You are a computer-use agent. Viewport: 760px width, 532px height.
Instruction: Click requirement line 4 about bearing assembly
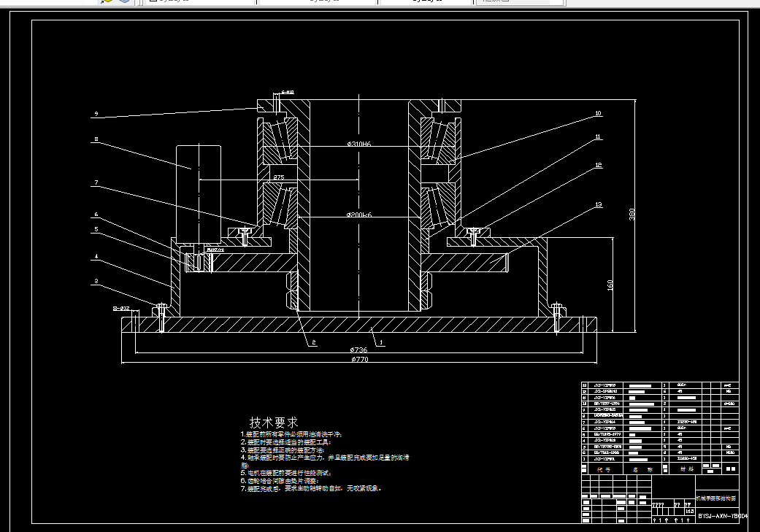pos(325,460)
